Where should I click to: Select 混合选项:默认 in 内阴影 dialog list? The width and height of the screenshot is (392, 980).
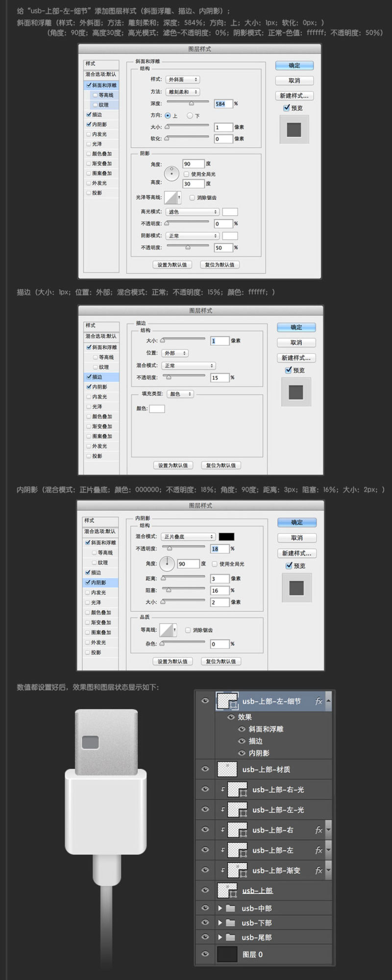click(100, 531)
